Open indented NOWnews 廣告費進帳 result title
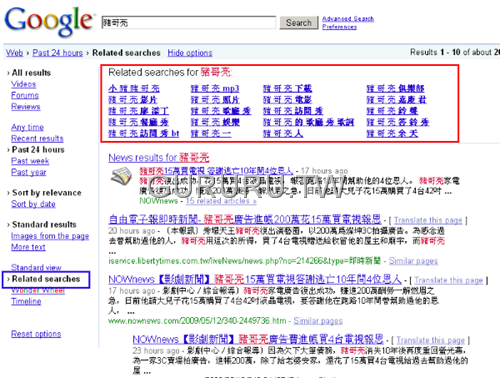The image size is (500, 378). coord(258,339)
